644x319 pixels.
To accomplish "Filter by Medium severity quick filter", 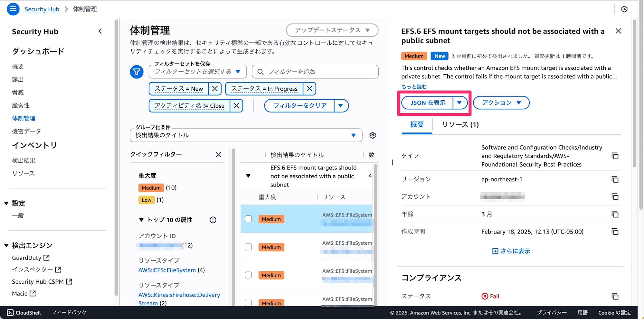I will click(151, 187).
